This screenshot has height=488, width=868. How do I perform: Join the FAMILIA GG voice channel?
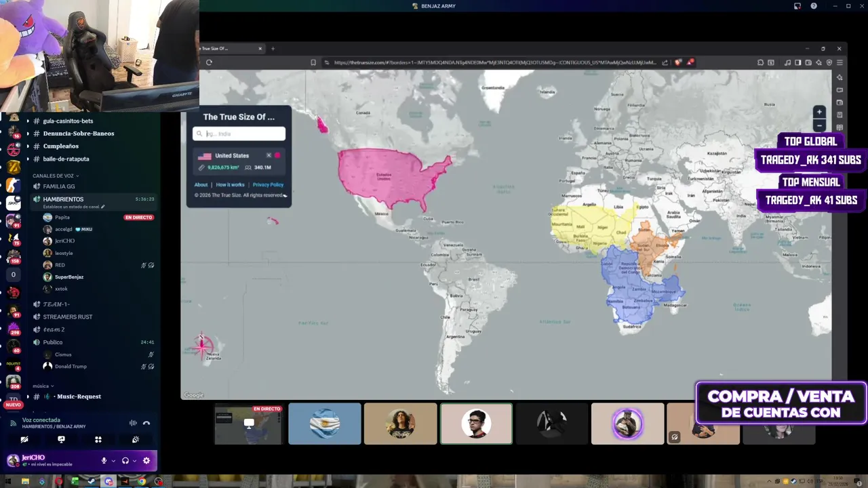tap(59, 186)
